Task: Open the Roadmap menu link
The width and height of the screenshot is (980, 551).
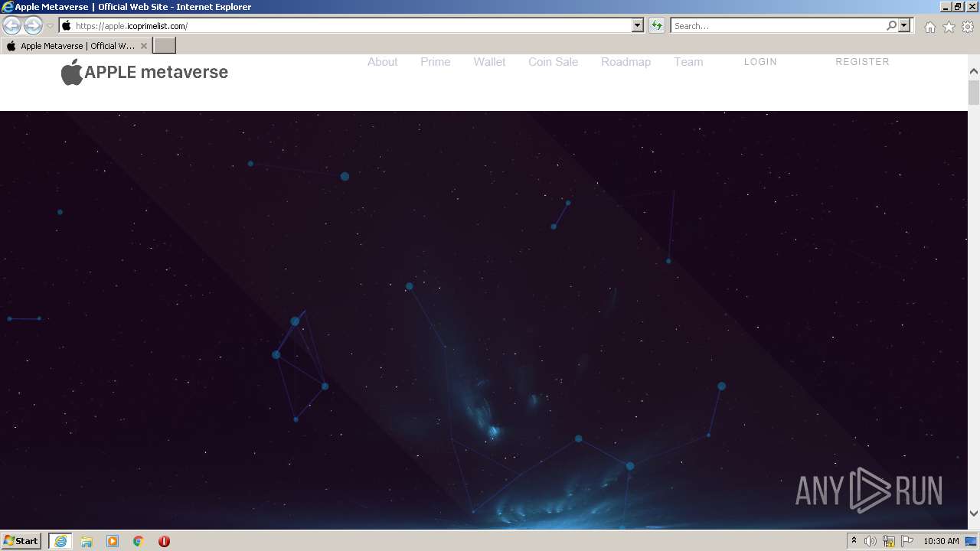Action: click(x=626, y=62)
